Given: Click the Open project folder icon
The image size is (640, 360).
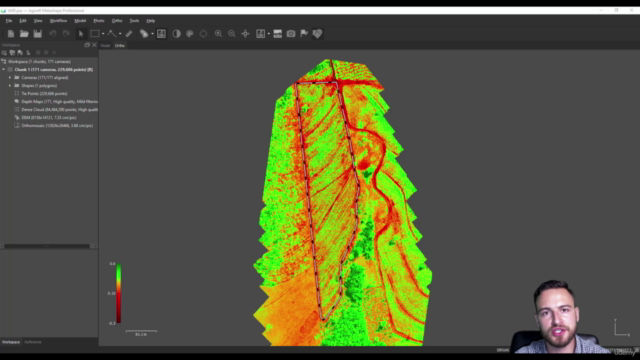Looking at the screenshot, I should [24, 34].
